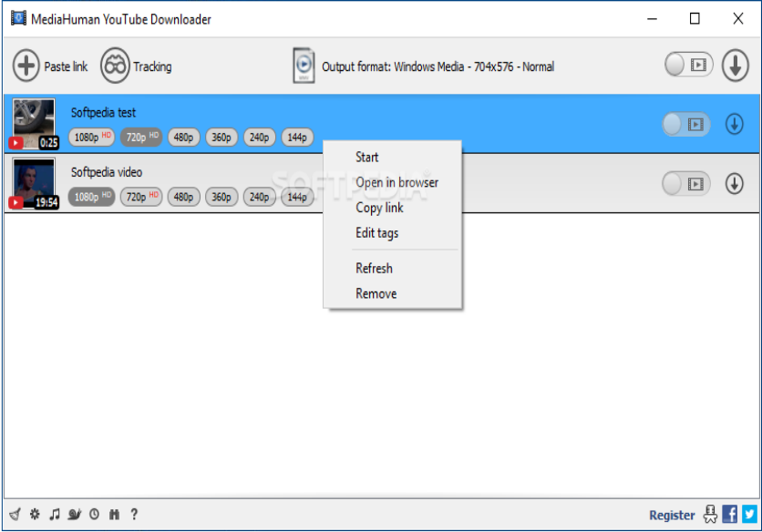Click the Paste link label
This screenshot has height=532, width=762.
click(x=66, y=66)
